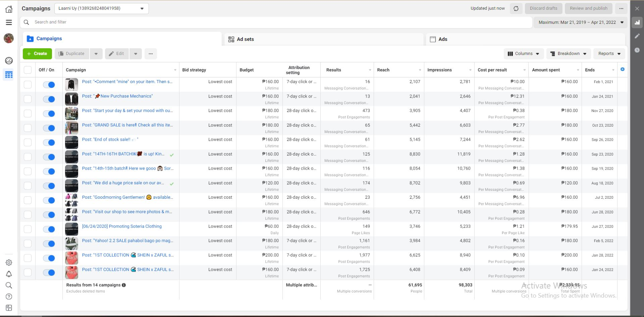Open the edit pencil side panel icon

(x=637, y=36)
